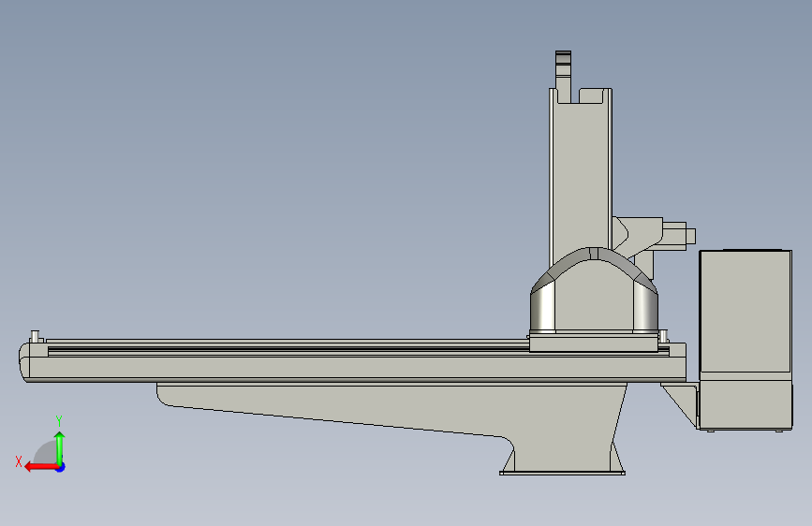The image size is (812, 526).
Task: Select the connector block right of the column
Action: 654,236
